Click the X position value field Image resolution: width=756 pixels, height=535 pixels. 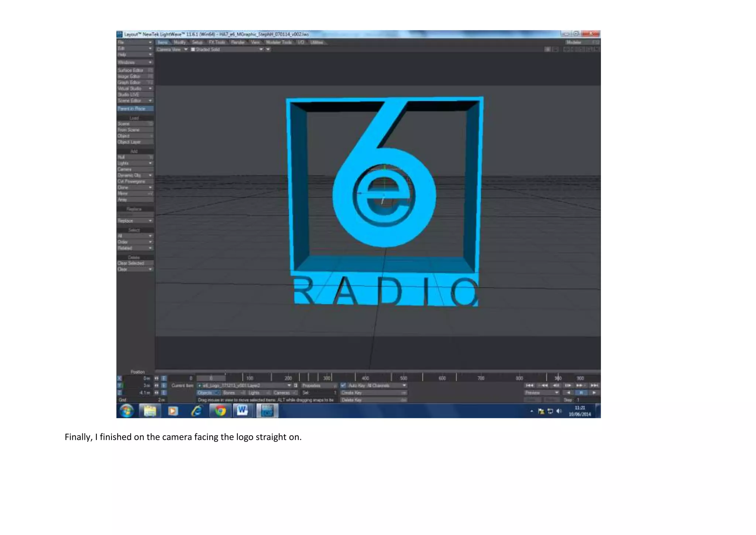click(x=137, y=378)
